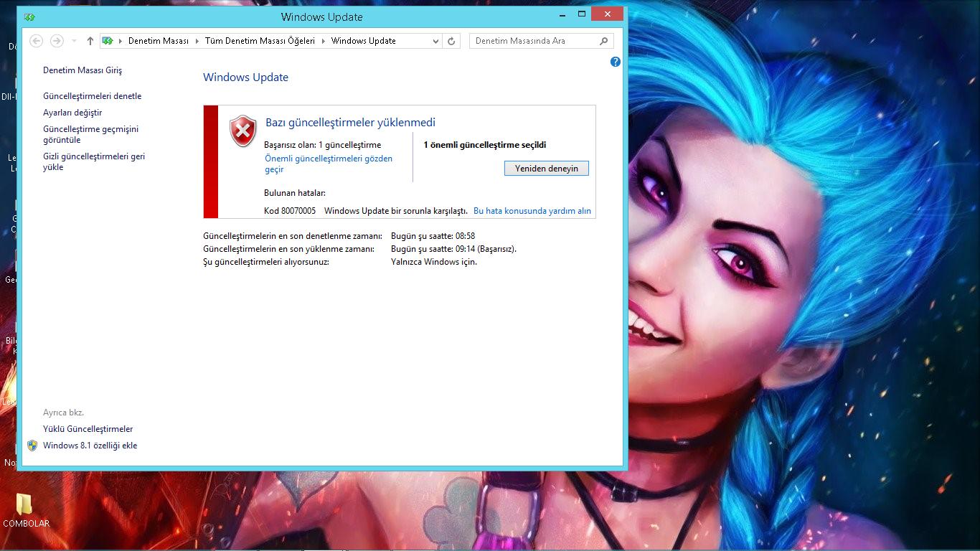Click the text Bugün şu saatte: 08:58
The width and height of the screenshot is (980, 551).
433,236
